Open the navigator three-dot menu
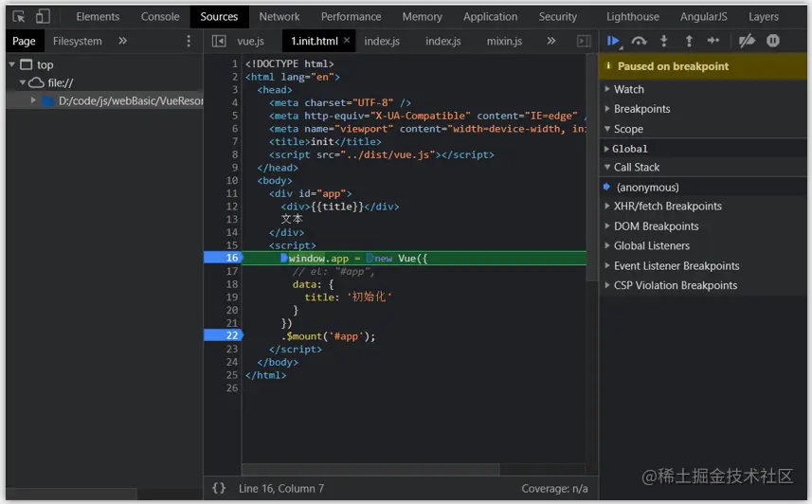This screenshot has height=504, width=812. [x=189, y=41]
